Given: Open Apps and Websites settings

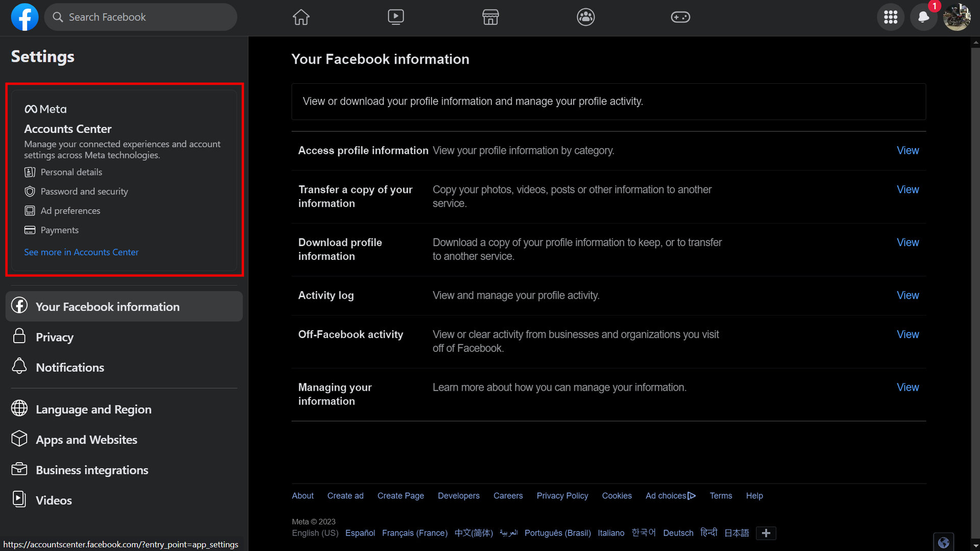Looking at the screenshot, I should tap(86, 440).
